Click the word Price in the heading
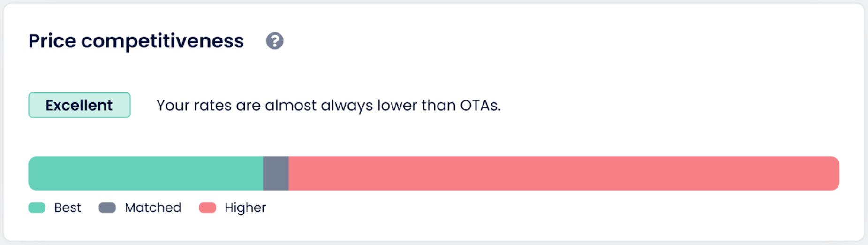The width and height of the screenshot is (868, 245). 52,41
